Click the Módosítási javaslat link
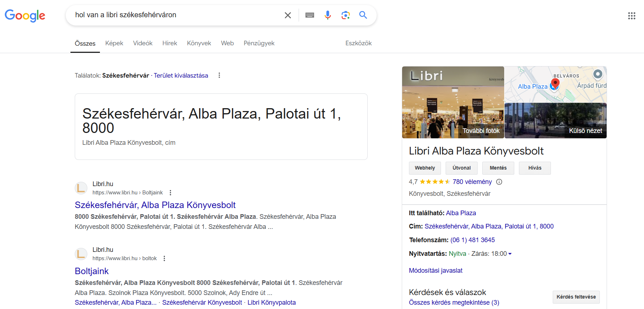Image resolution: width=644 pixels, height=309 pixels. tap(436, 271)
